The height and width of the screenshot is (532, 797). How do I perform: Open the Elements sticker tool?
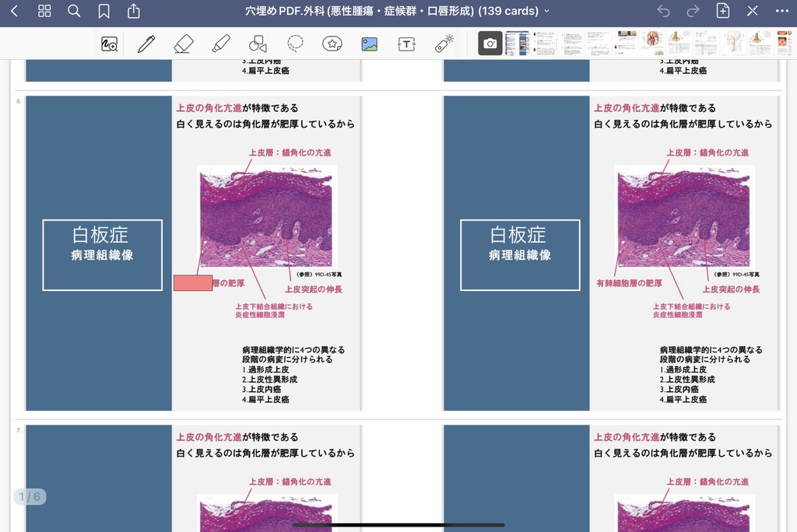pos(332,44)
